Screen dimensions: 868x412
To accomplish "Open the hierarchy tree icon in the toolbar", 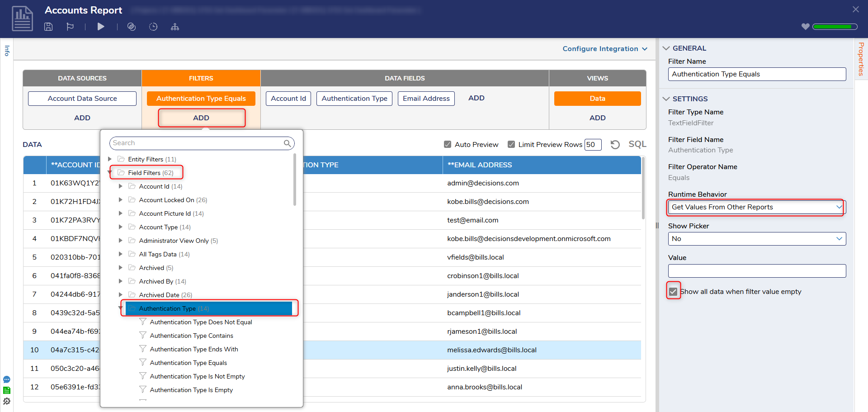I will 175,27.
